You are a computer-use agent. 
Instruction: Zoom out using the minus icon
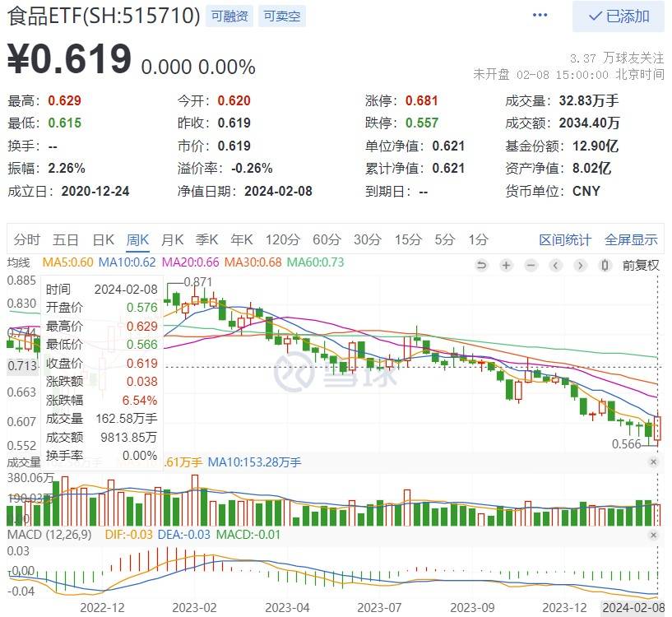(x=531, y=265)
